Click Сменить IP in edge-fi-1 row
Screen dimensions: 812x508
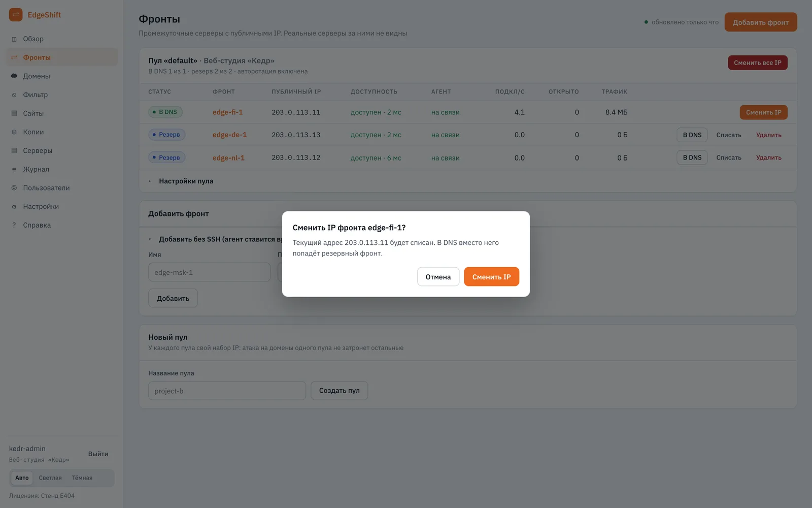click(763, 112)
